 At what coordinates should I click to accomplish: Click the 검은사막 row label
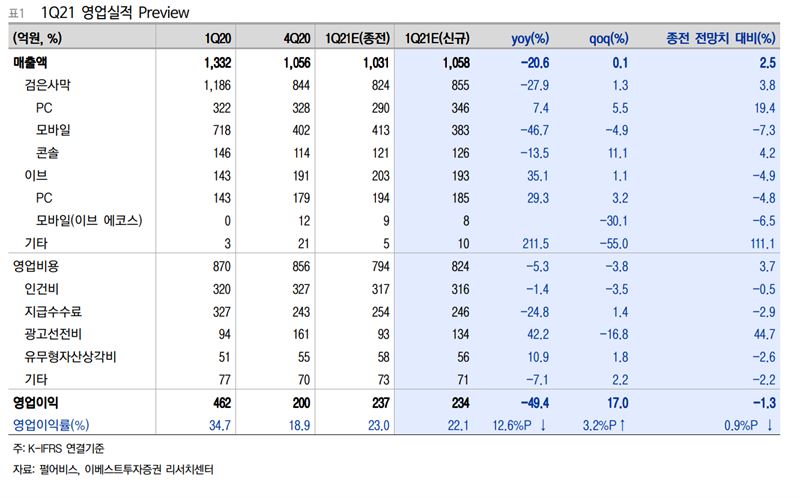point(47,85)
